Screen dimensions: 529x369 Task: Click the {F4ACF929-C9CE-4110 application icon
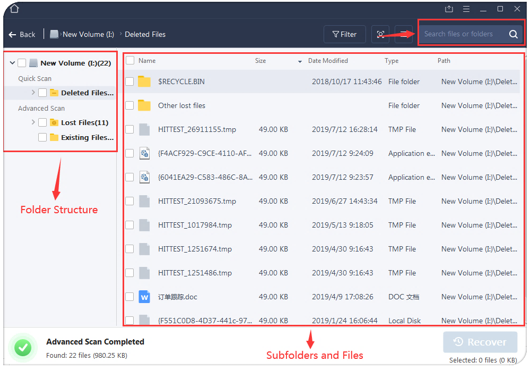coord(144,153)
